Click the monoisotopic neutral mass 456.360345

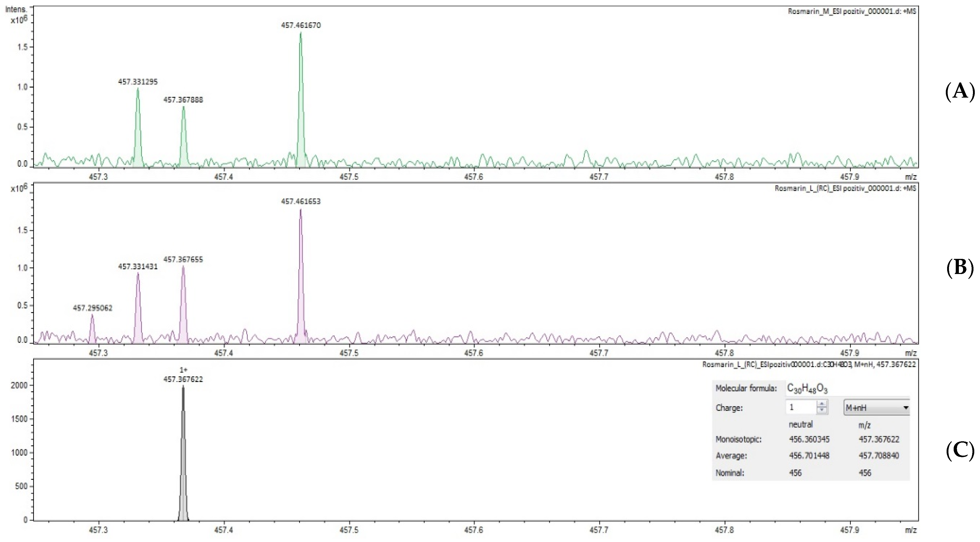pos(809,439)
